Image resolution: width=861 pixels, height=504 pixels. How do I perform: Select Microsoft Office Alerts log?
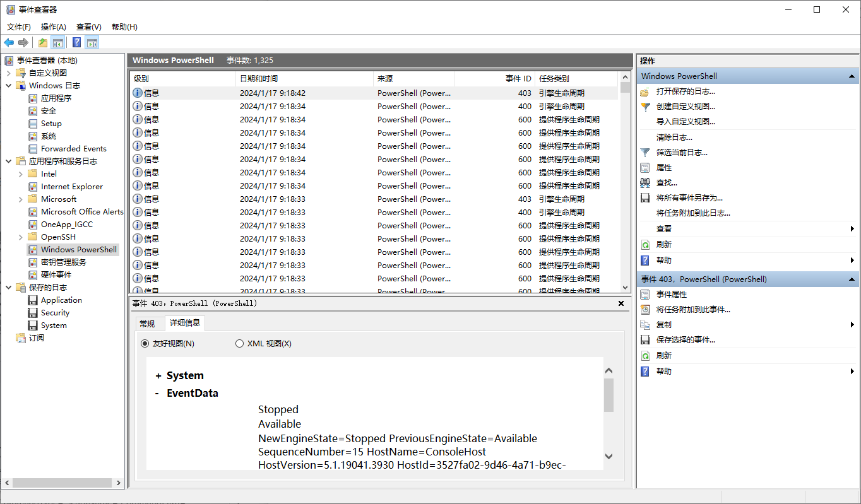tap(82, 211)
